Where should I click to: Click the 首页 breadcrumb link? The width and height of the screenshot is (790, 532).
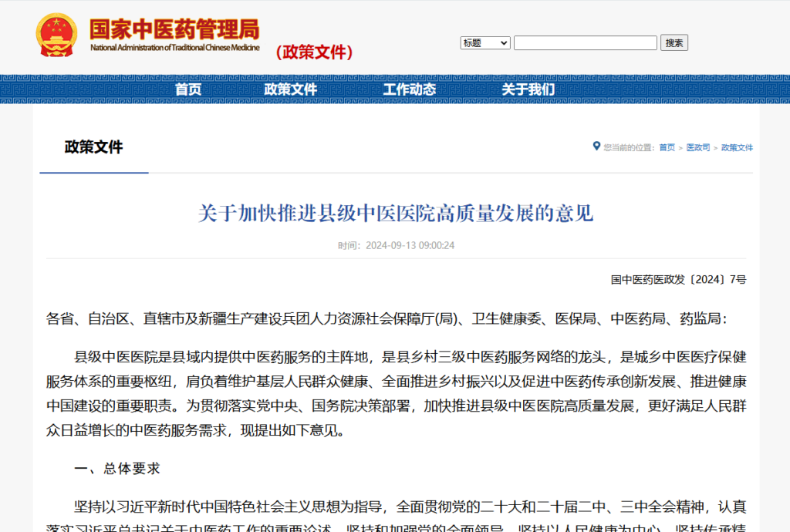tap(667, 147)
